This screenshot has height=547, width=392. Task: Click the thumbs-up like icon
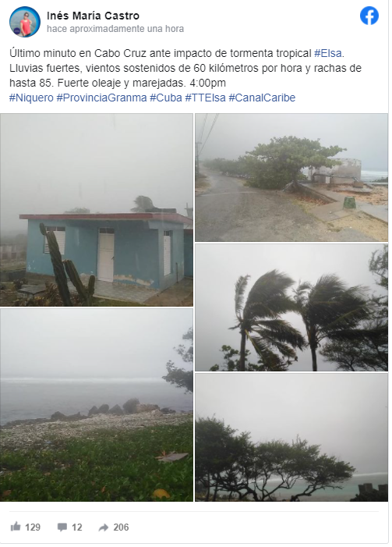[16, 527]
